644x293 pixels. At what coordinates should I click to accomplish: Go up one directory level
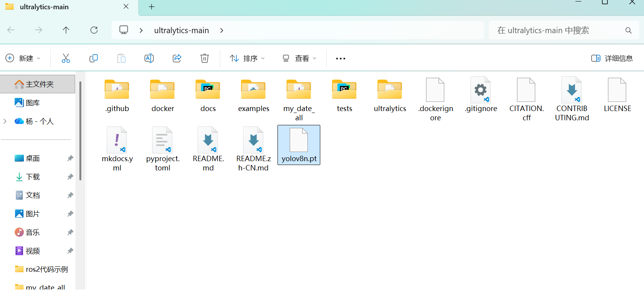tap(66, 30)
